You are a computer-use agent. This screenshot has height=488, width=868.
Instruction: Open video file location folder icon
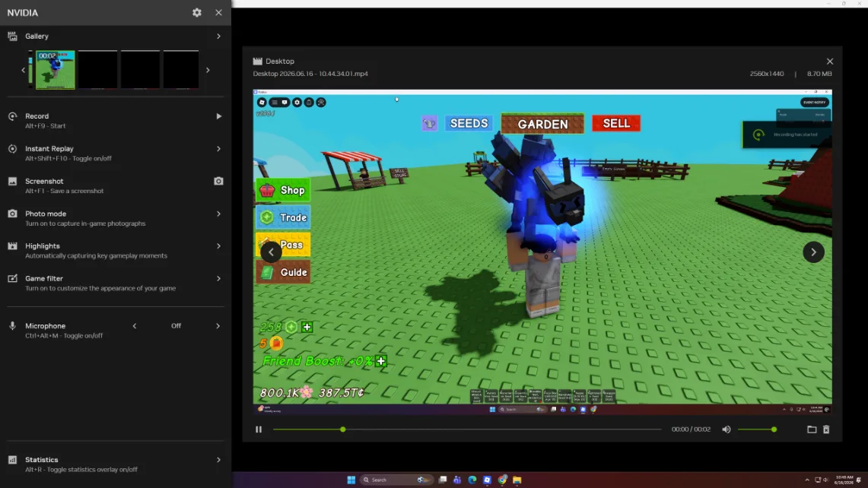[812, 429]
